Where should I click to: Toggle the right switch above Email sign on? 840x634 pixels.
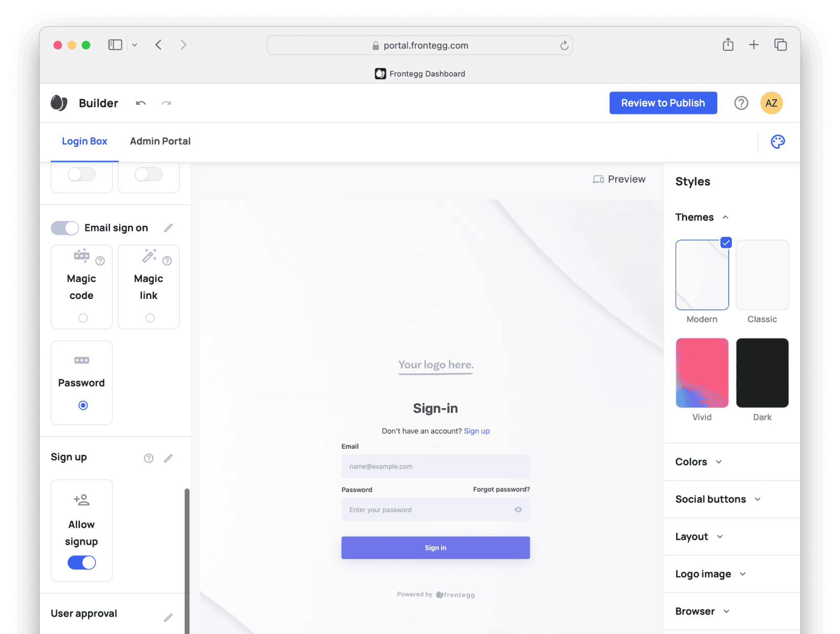coord(149,174)
